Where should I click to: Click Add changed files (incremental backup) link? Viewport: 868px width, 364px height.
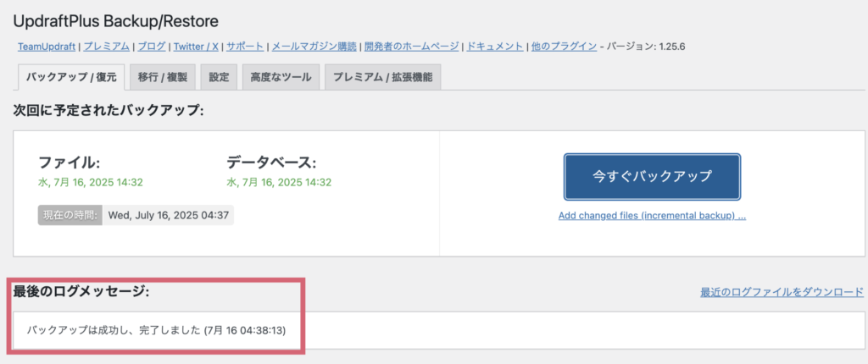click(x=652, y=216)
